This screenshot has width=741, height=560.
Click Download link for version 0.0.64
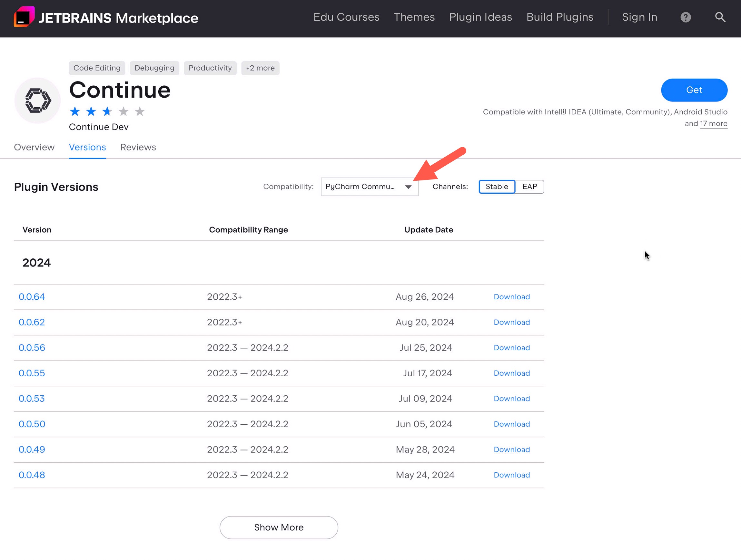point(511,296)
